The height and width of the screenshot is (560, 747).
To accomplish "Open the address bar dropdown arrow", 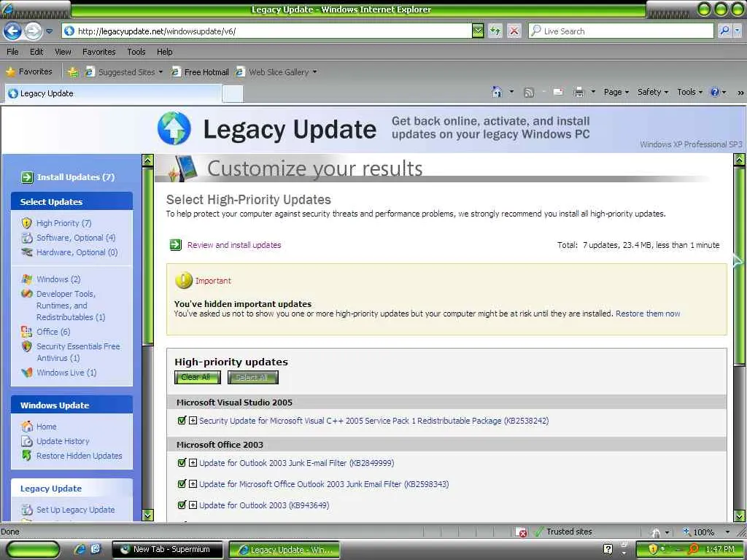I will tap(478, 31).
